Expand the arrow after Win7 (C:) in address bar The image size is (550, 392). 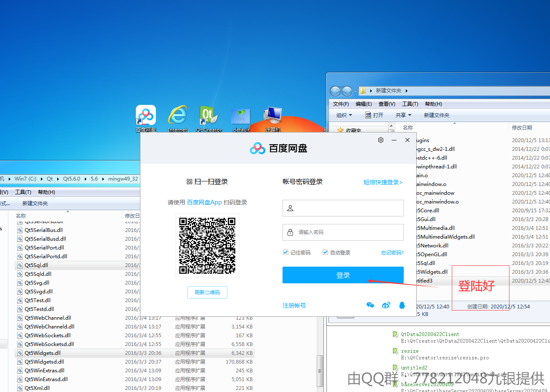tap(42, 179)
